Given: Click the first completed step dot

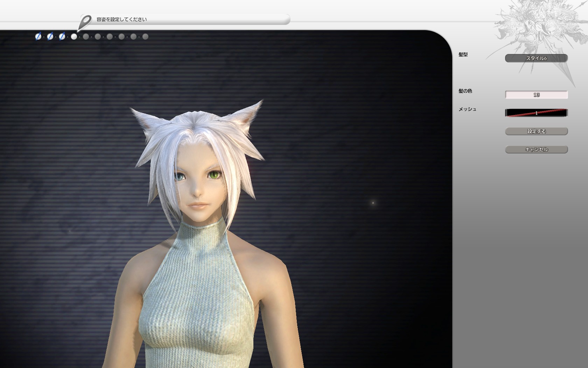Looking at the screenshot, I should (x=38, y=36).
